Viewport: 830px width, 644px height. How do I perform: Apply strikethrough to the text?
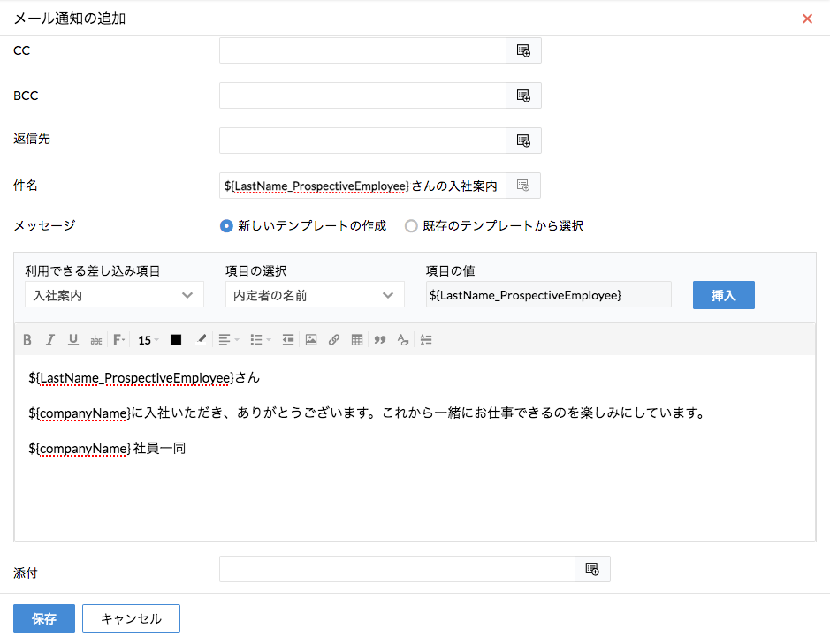click(96, 340)
